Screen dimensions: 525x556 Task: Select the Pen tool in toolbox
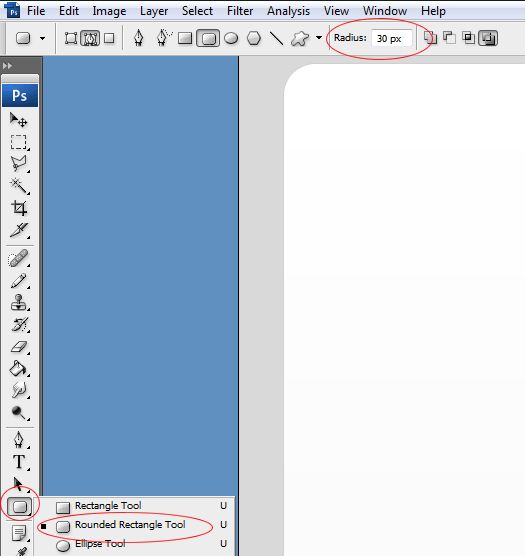coord(19,440)
